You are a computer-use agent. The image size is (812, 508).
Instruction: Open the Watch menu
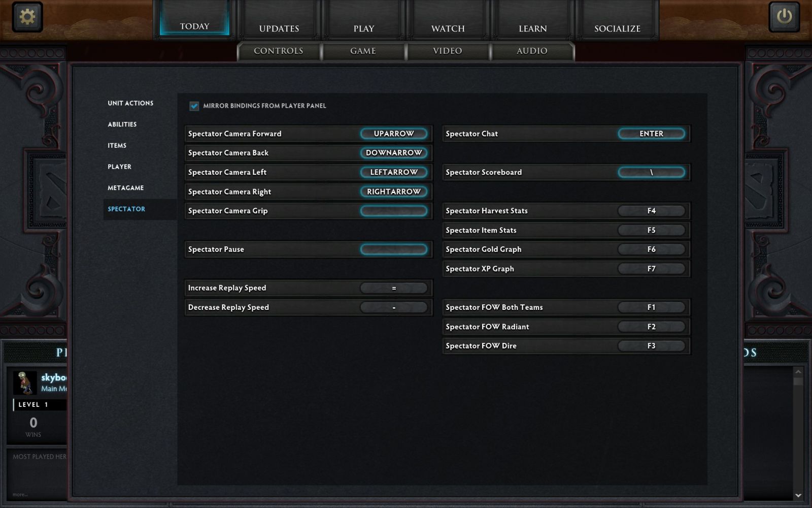click(x=448, y=28)
